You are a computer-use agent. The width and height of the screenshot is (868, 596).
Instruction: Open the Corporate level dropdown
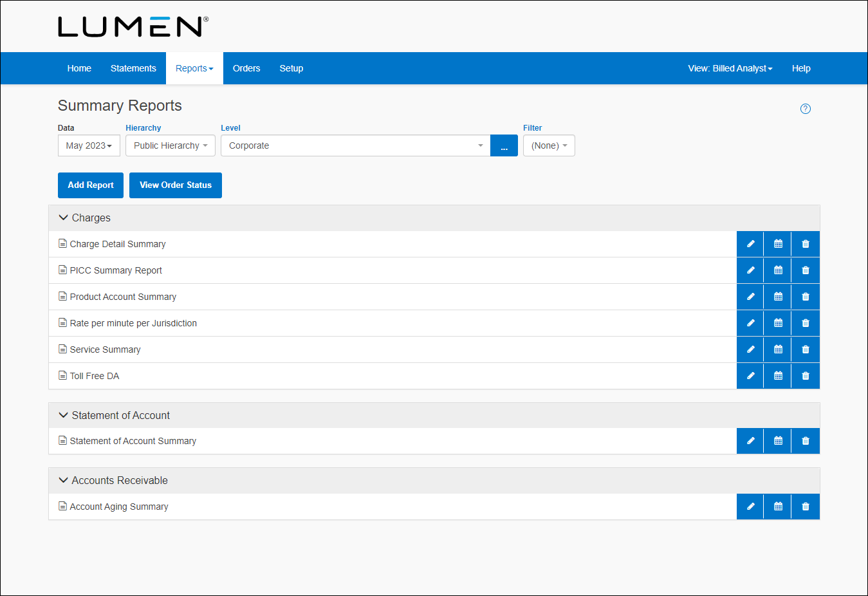coord(355,145)
